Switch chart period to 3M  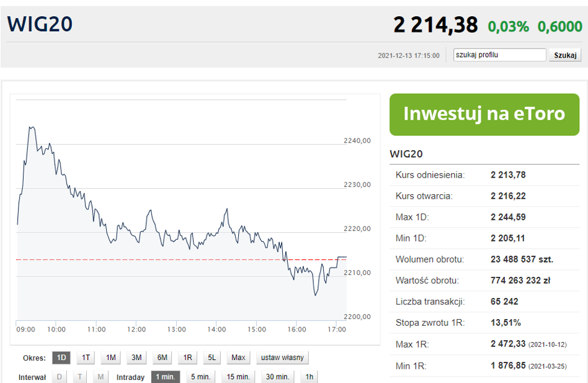pyautogui.click(x=136, y=358)
